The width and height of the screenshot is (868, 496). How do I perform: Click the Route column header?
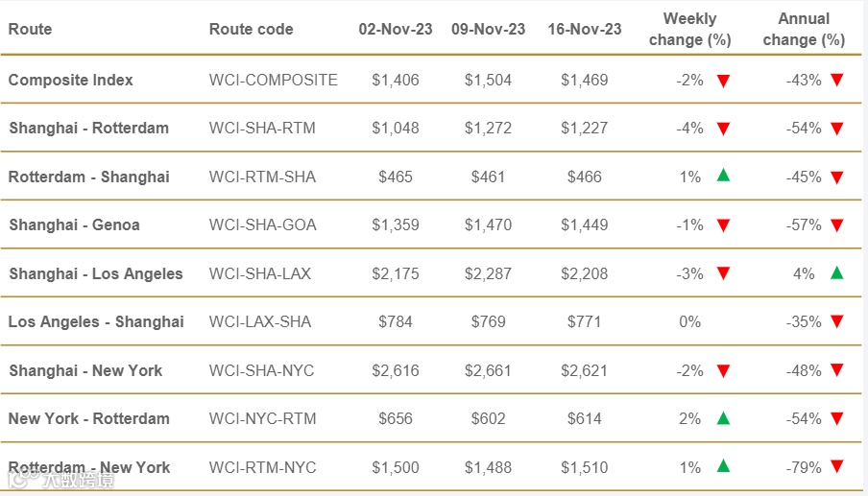click(x=30, y=29)
